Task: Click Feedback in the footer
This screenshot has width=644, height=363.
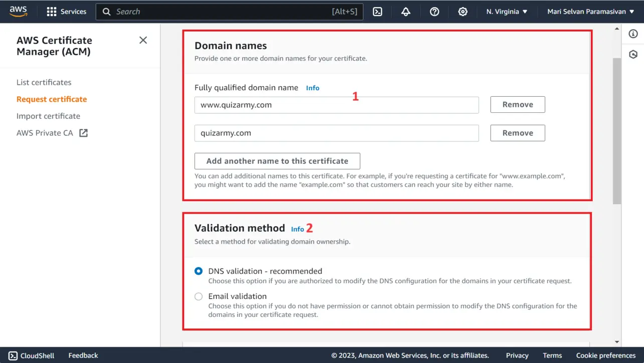Action: 83,355
